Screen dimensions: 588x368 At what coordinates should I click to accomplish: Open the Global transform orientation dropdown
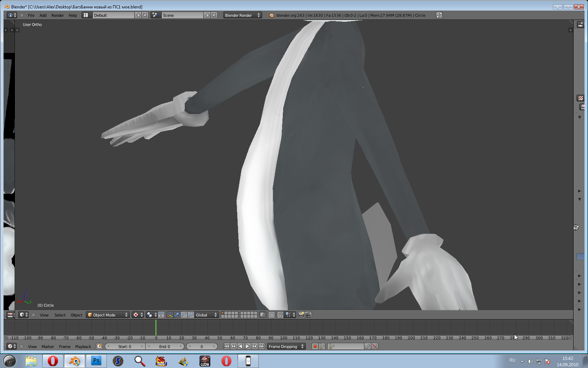coord(206,315)
